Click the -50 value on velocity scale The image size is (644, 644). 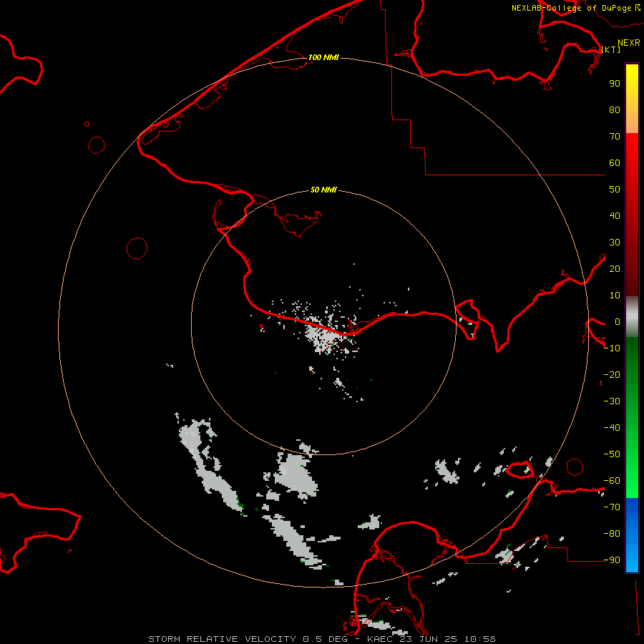pos(612,454)
